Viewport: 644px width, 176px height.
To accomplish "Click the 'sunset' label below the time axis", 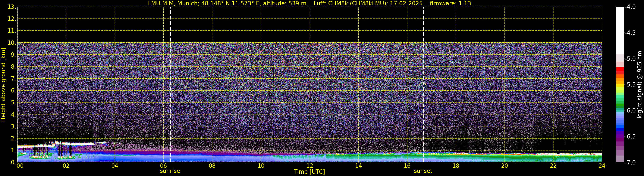I will coord(423,171).
